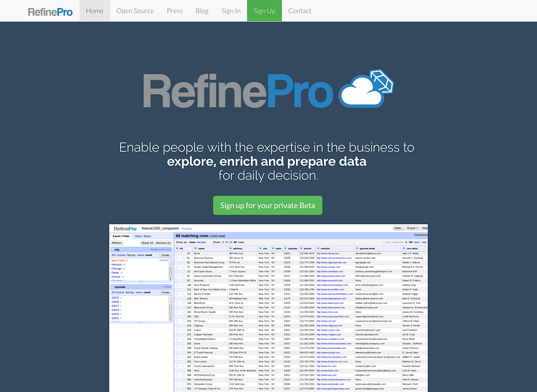Screen dimensions: 537x392
Task: Star the Barnes & Noble row
Action: tap(178, 294)
